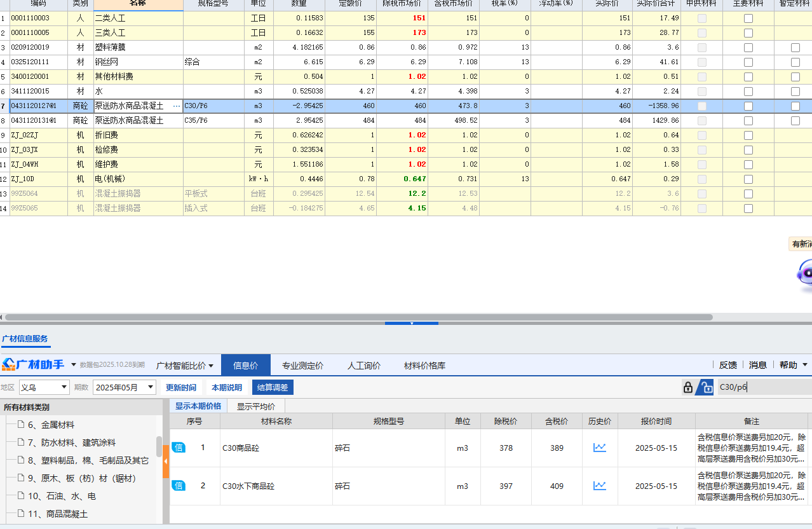Click the -1358.96 total cell
The width and height of the screenshot is (812, 529).
click(656, 106)
